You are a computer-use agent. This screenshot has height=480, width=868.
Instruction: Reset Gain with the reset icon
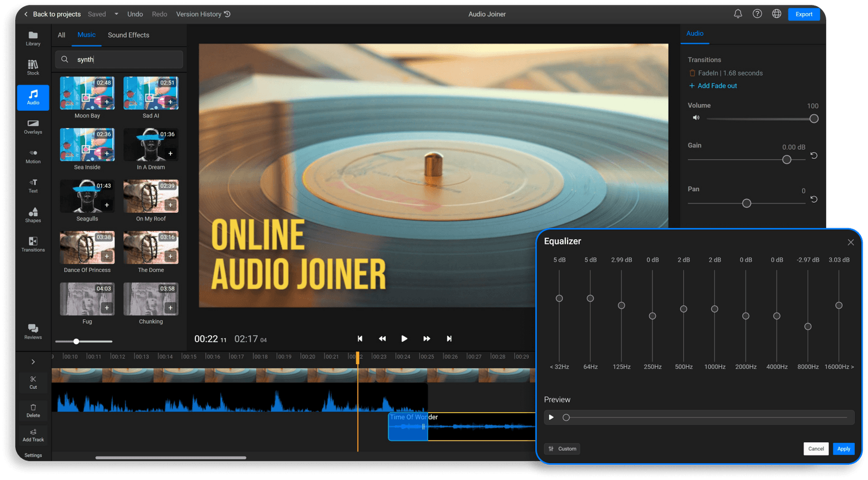tap(814, 156)
